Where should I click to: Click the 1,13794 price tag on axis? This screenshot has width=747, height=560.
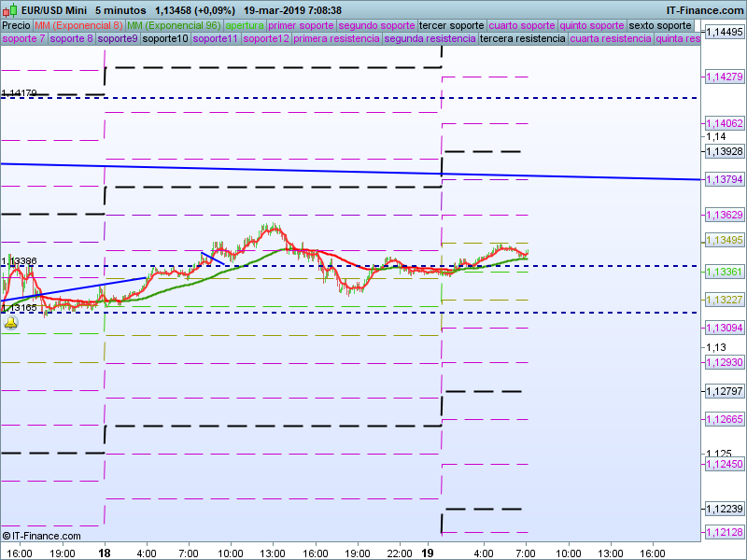coord(725,179)
